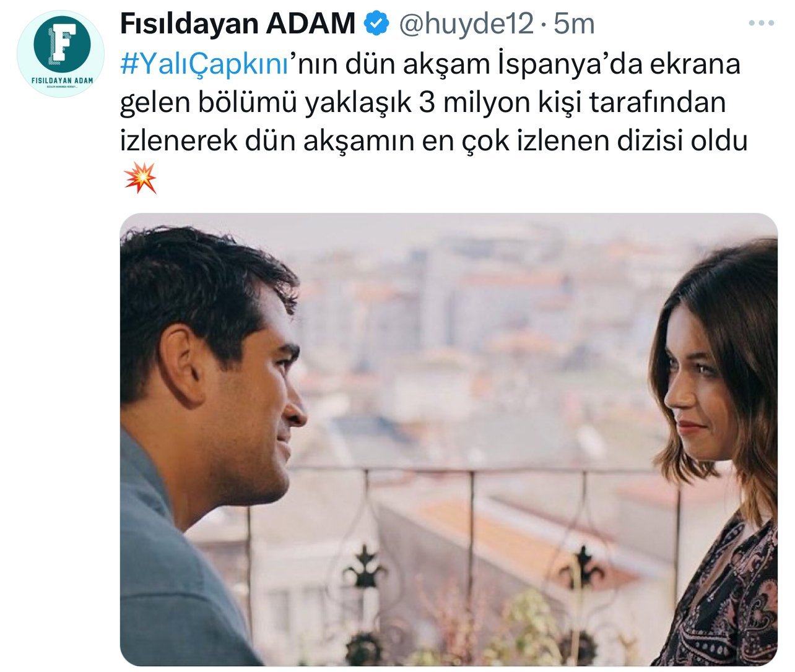
Task: Click the explosion emoji below the tweet
Action: (x=140, y=179)
